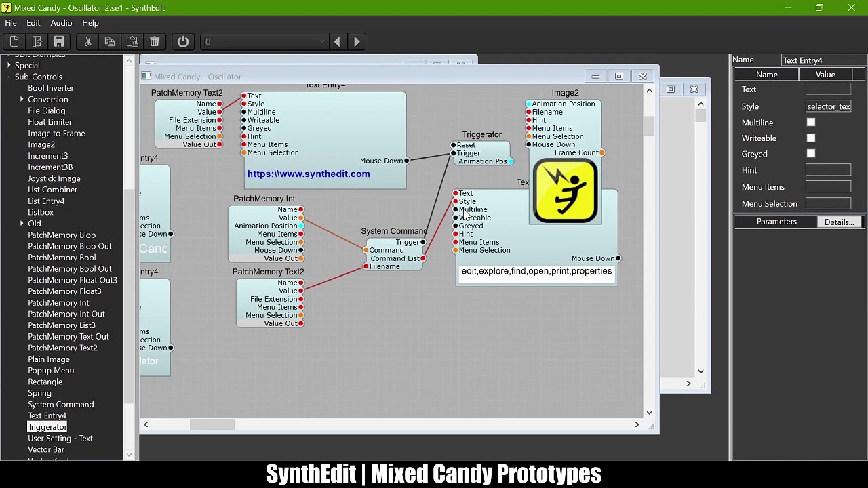Open the Edit menu
Viewport: 868px width, 488px height.
coord(33,23)
